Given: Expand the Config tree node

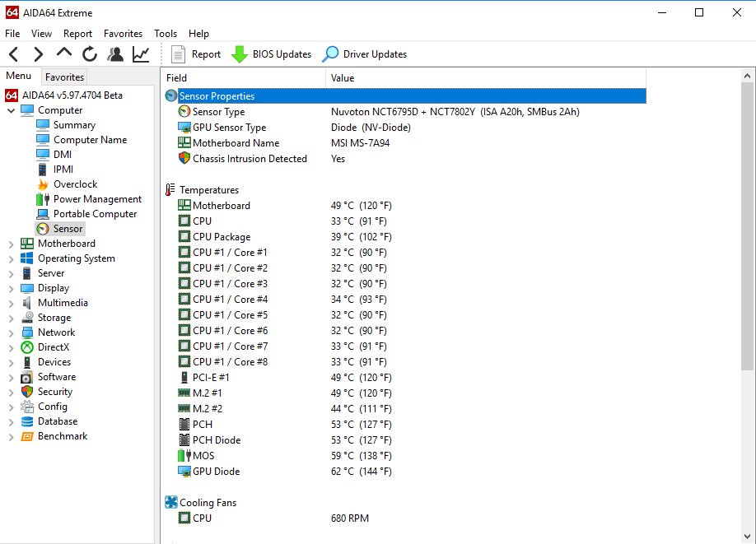Looking at the screenshot, I should pos(12,407).
